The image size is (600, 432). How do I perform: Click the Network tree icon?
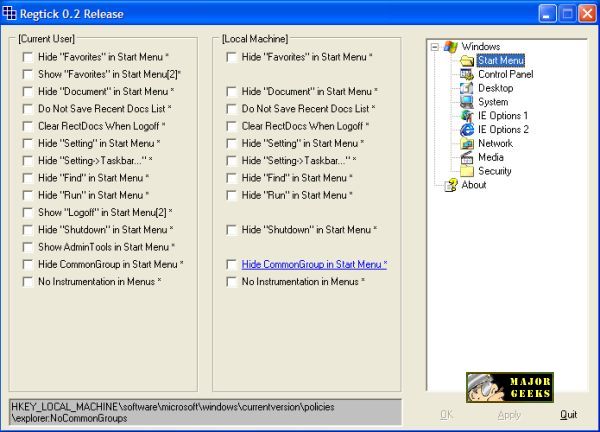coord(467,143)
